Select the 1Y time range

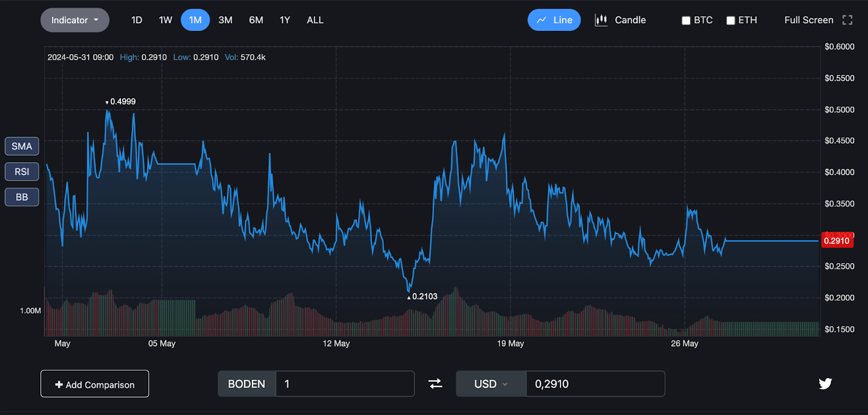point(285,20)
